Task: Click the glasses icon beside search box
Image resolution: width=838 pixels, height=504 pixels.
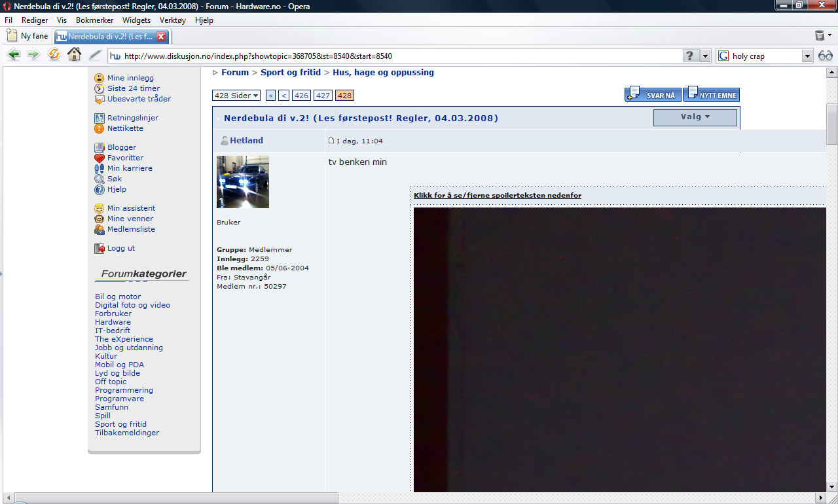Action: (x=826, y=56)
